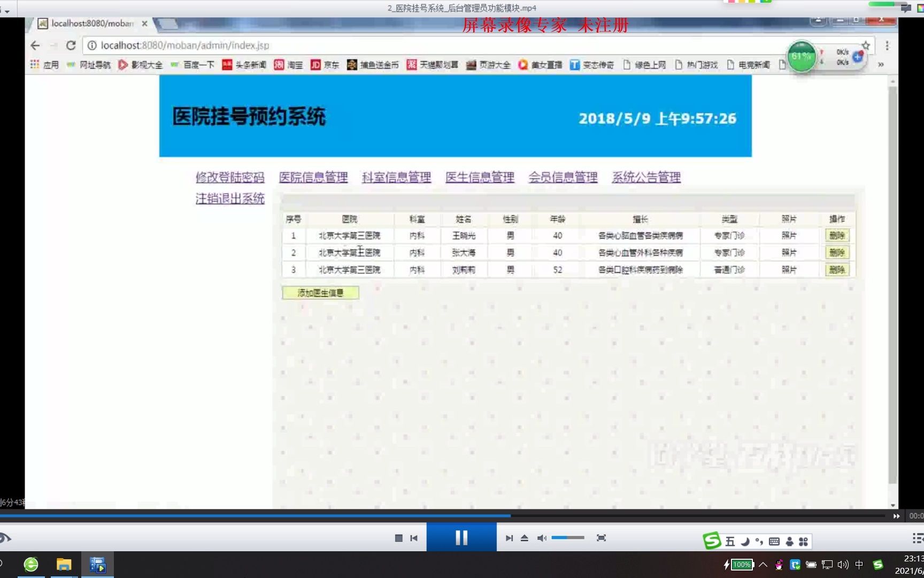Open the 电竞新闻 bookmark
Viewport: 924px width, 578px height.
point(748,65)
